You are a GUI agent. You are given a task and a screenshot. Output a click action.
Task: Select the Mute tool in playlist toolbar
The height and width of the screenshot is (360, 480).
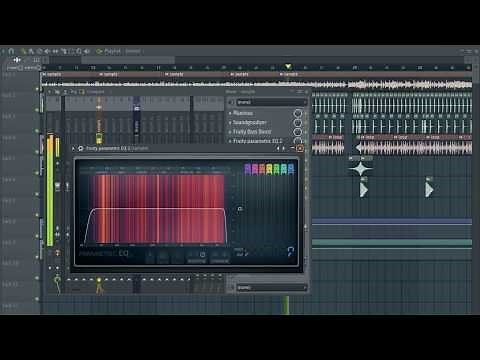point(47,51)
